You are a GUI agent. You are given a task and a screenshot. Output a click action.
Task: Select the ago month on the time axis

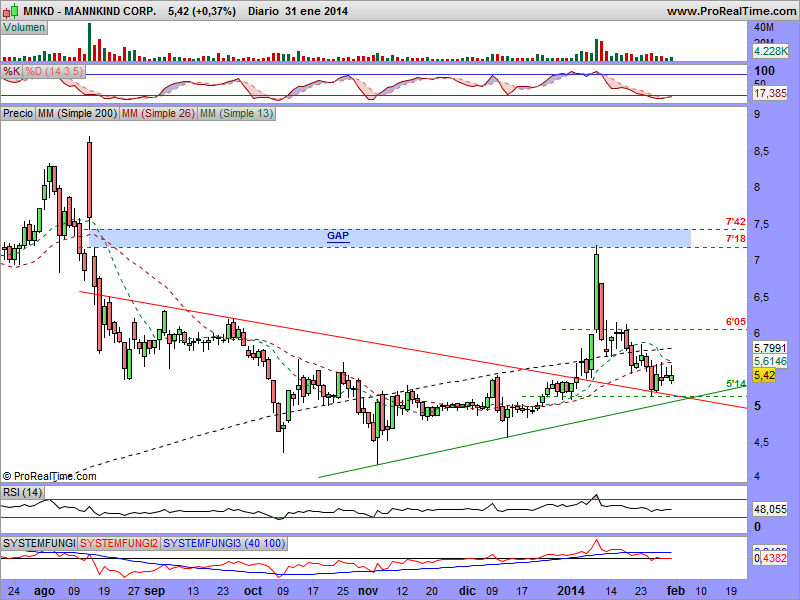(44, 591)
